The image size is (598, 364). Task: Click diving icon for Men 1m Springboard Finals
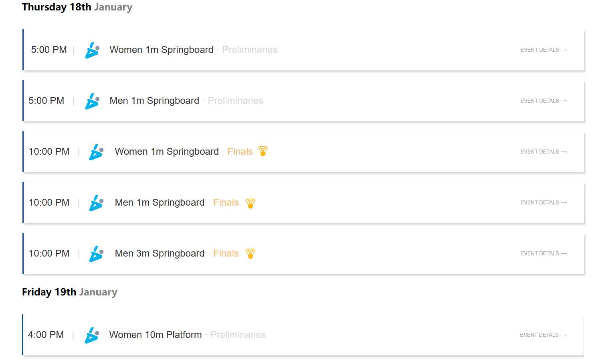pyautogui.click(x=96, y=203)
